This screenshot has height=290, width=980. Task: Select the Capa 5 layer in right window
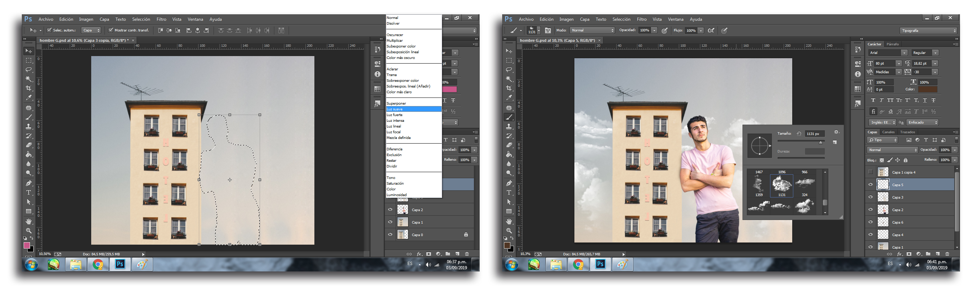(915, 185)
